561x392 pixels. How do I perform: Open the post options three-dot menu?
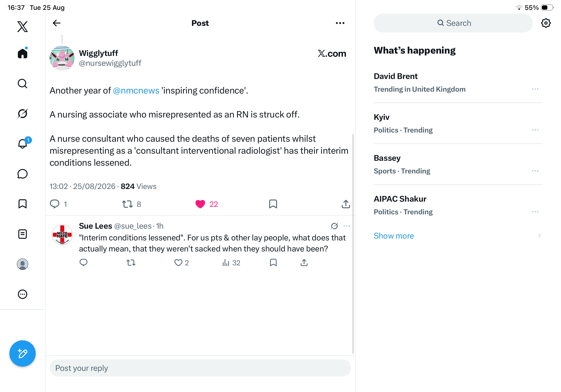340,23
